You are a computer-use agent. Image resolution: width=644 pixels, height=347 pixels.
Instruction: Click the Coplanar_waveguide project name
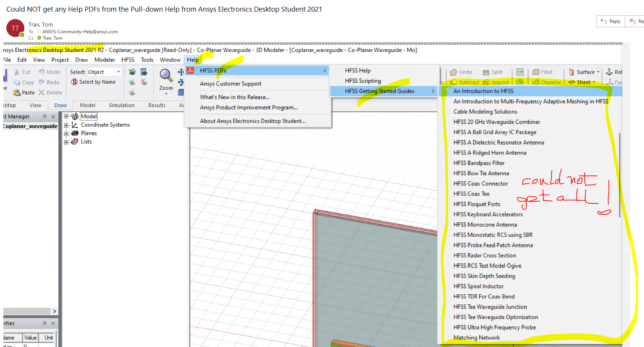click(30, 126)
